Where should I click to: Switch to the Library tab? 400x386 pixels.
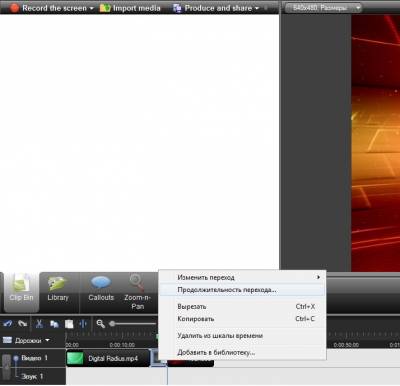pos(58,292)
